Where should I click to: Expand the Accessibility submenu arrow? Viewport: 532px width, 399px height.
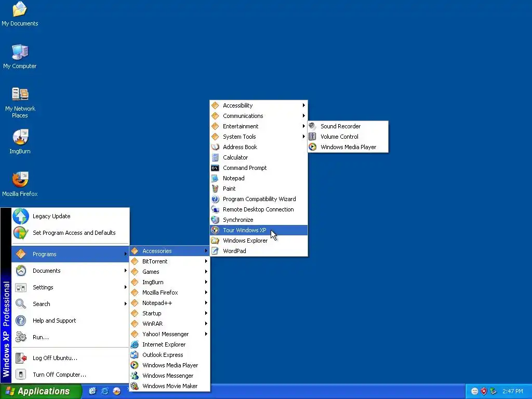[303, 105]
